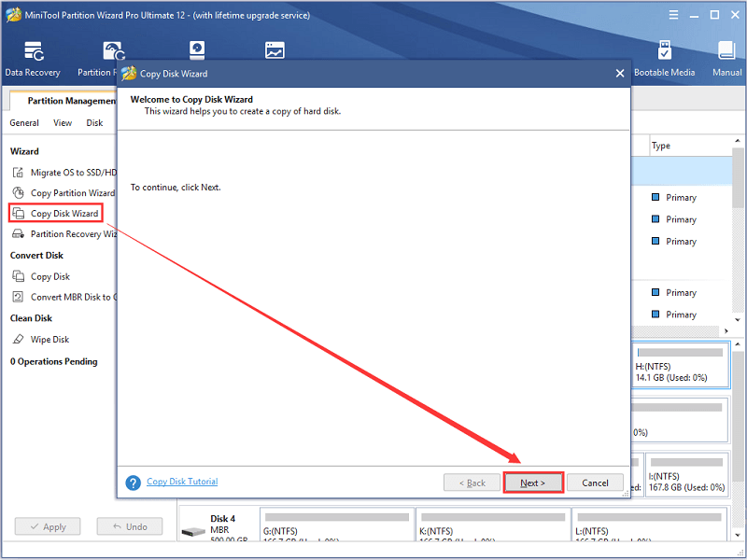The width and height of the screenshot is (747, 560).
Task: Click the Back button in wizard
Action: [x=472, y=483]
